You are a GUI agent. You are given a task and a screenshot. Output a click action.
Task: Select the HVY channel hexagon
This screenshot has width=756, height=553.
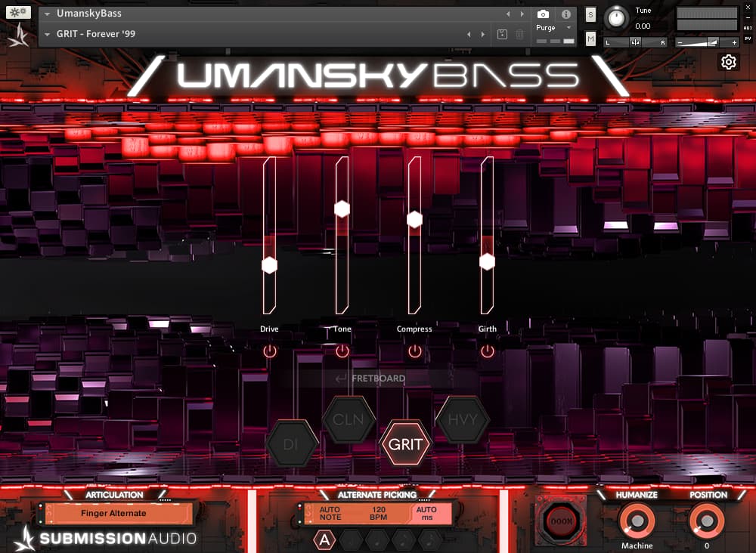coord(463,419)
